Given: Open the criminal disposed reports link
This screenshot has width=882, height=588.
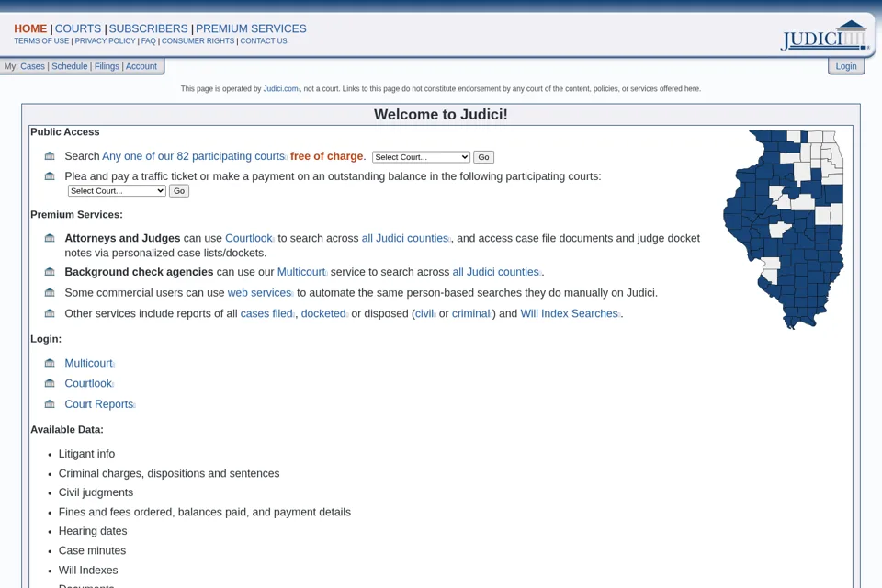Looking at the screenshot, I should [x=470, y=313].
